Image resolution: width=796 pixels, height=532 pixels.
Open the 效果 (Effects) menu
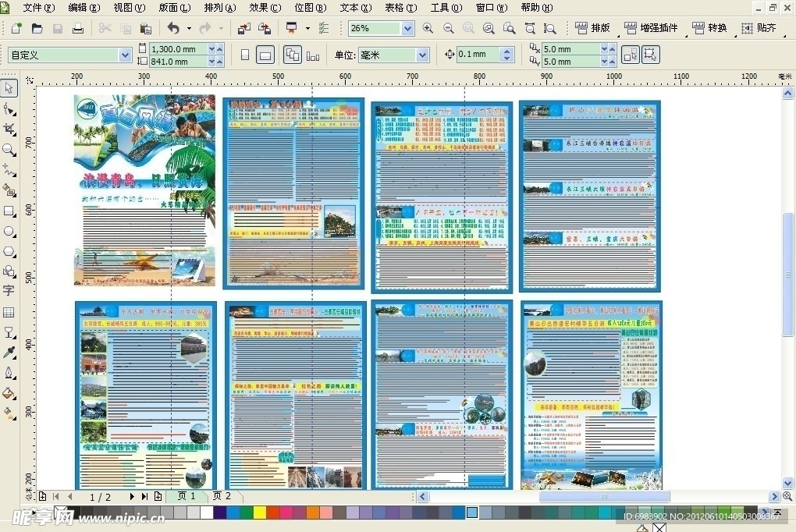(265, 8)
